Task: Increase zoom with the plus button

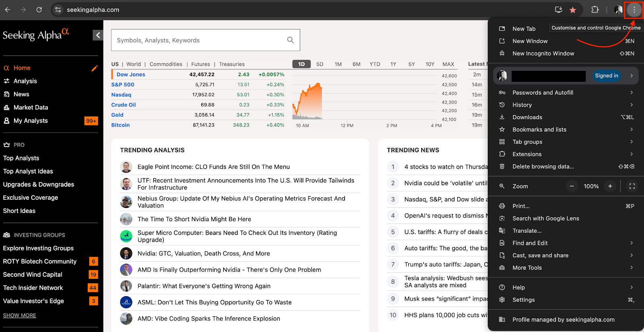Action: tap(610, 186)
